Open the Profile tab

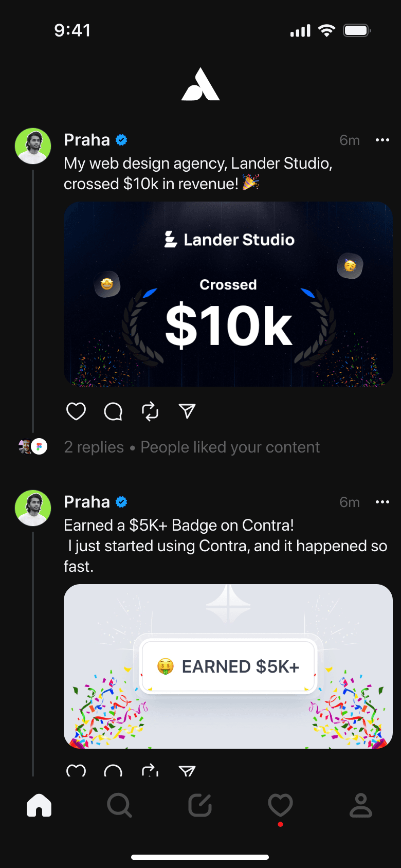[361, 805]
